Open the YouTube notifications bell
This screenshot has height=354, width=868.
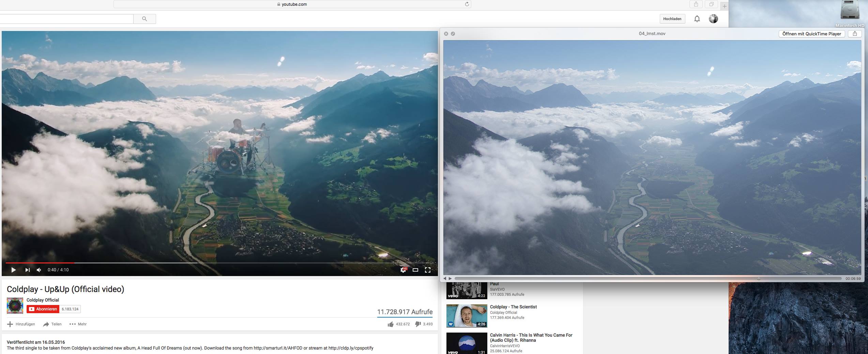[x=697, y=19]
